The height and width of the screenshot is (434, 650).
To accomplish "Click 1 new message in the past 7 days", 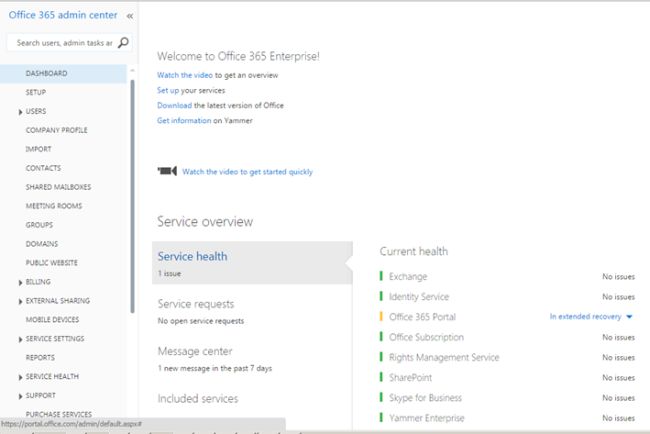I will coord(215,369).
